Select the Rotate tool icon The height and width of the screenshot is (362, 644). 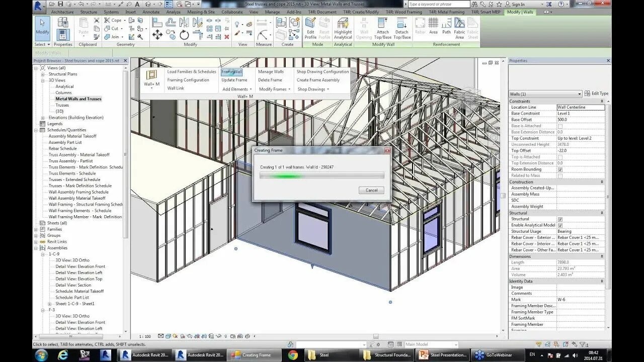tap(184, 35)
